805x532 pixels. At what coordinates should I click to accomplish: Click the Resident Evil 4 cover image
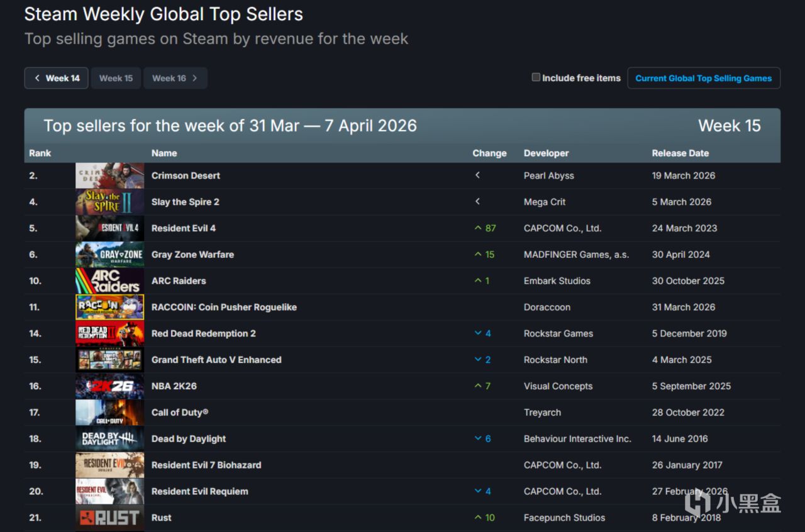click(109, 228)
